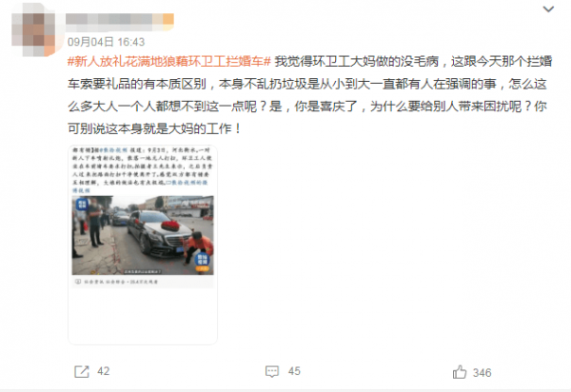Image resolution: width=571 pixels, height=392 pixels.
Task: Click blank lower area of image card
Action: coord(143,315)
